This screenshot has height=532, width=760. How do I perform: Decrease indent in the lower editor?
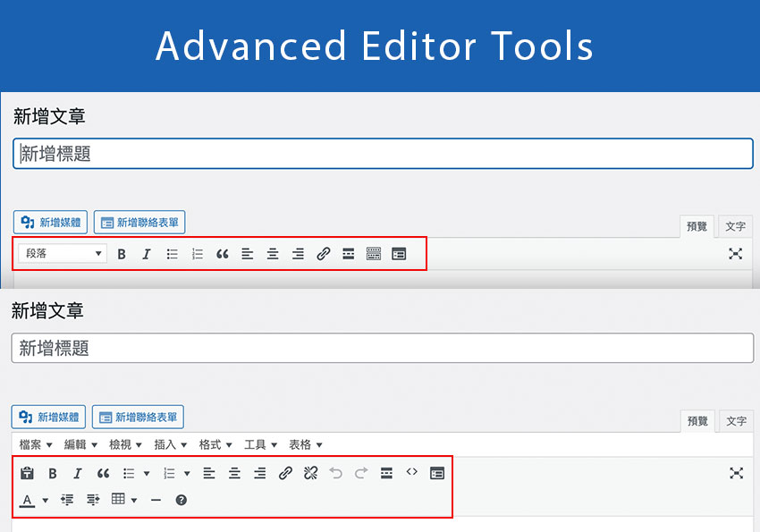point(67,500)
